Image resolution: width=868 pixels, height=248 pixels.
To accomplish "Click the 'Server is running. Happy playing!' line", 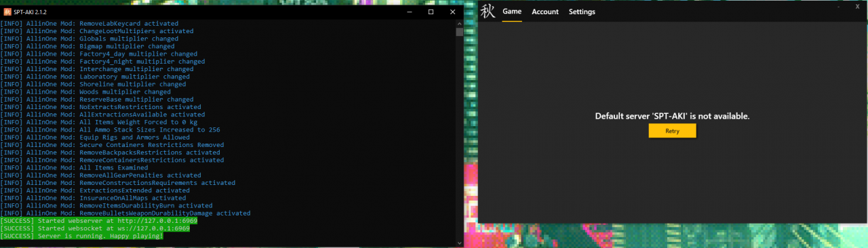I will point(82,236).
